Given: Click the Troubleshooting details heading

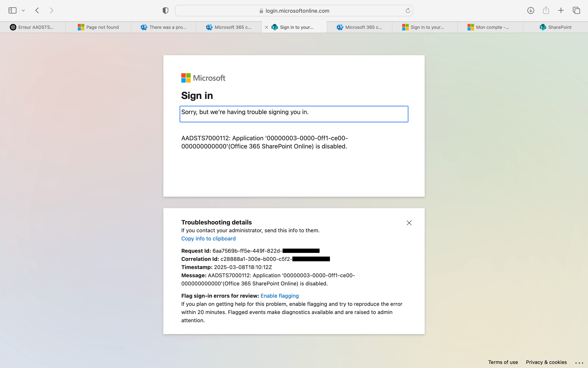Looking at the screenshot, I should (x=216, y=222).
